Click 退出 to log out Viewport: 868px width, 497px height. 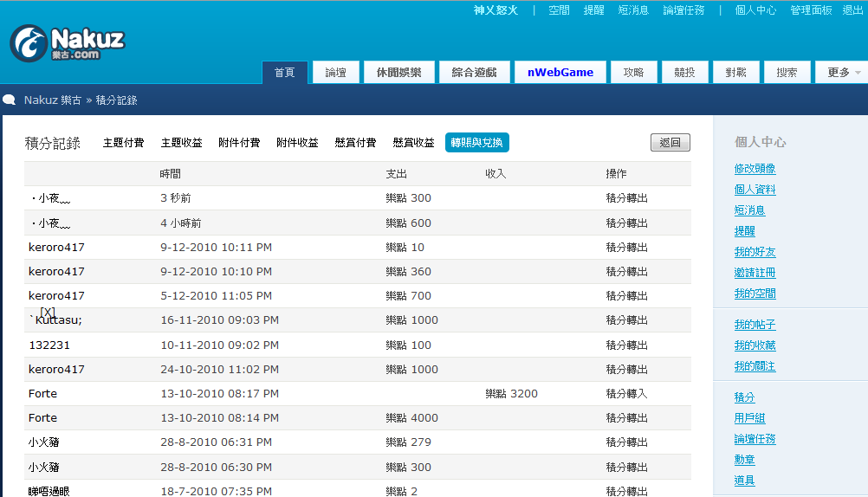(x=852, y=10)
